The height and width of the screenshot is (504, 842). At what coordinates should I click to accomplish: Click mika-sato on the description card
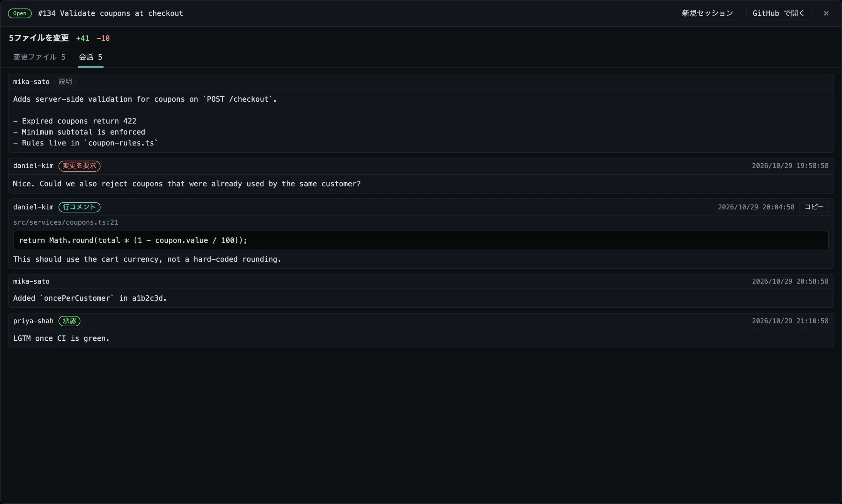(x=31, y=82)
